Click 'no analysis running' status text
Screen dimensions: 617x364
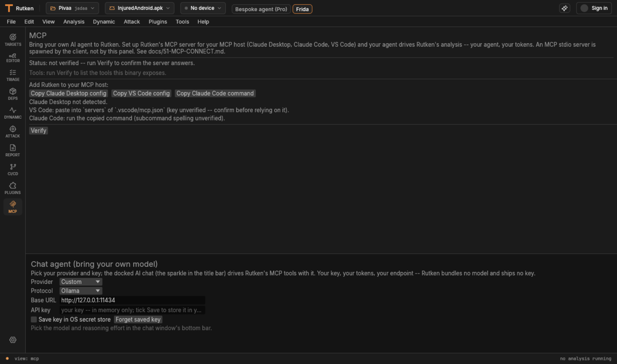point(585,358)
